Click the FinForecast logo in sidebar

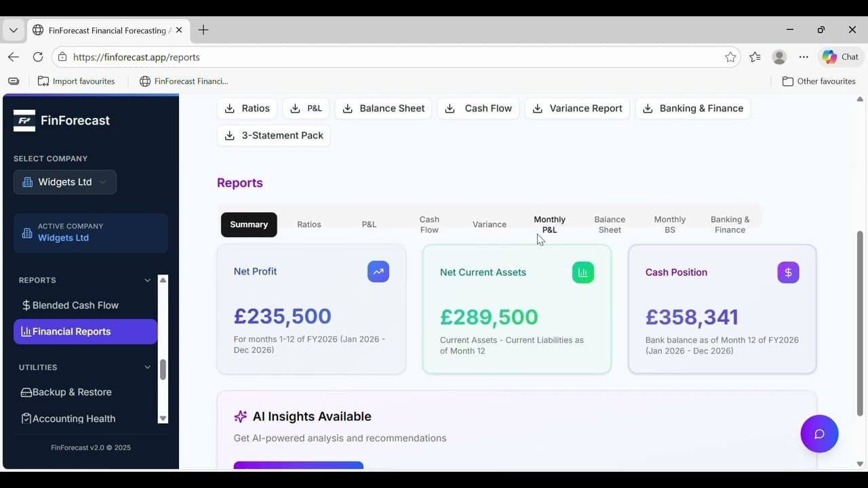pyautogui.click(x=24, y=121)
